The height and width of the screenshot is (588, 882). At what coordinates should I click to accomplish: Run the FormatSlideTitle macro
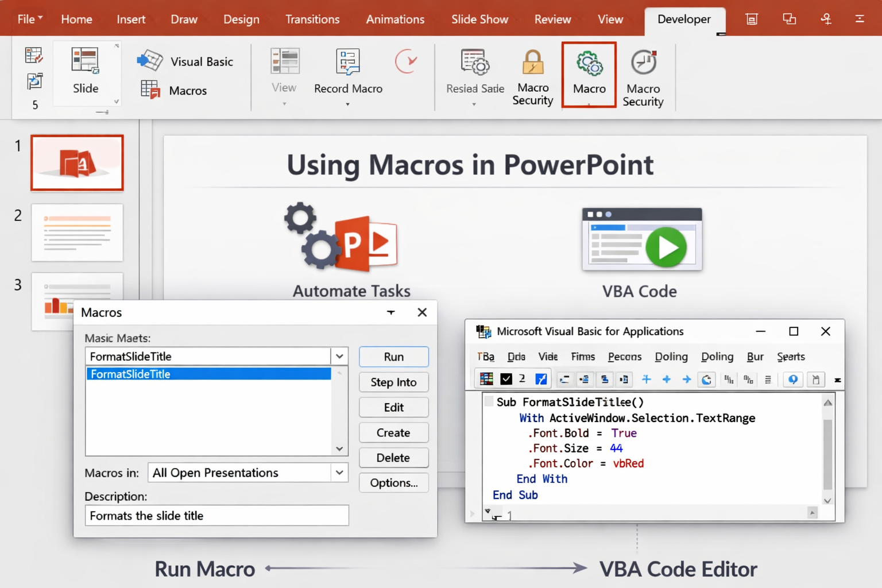click(x=393, y=357)
